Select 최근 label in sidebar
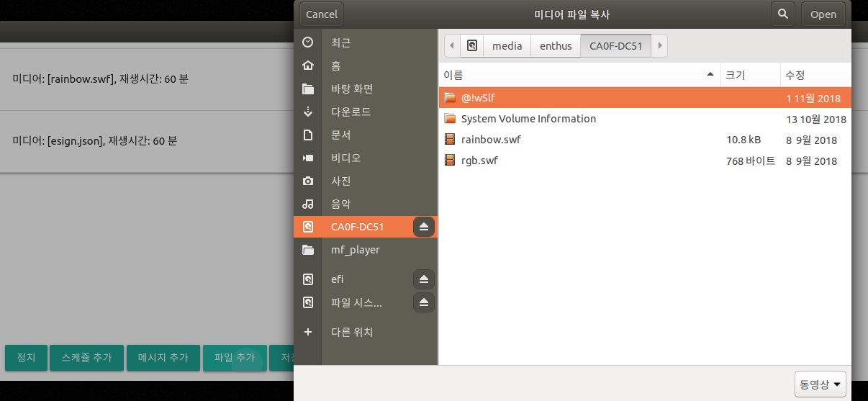This screenshot has width=868, height=401. pyautogui.click(x=340, y=42)
